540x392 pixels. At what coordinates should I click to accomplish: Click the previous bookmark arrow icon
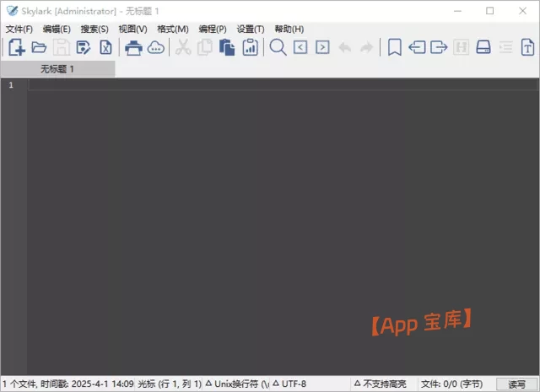coord(417,48)
